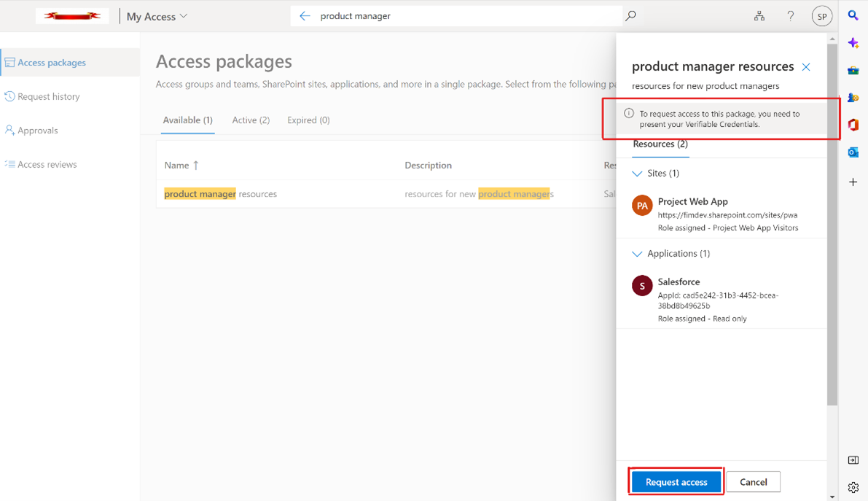Switch to the Active (2) tab
This screenshot has height=501, width=868.
pyautogui.click(x=251, y=120)
